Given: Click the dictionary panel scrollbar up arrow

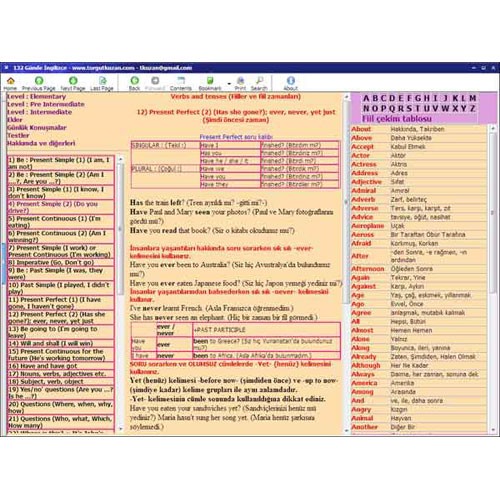Looking at the screenshot, I should click(493, 128).
